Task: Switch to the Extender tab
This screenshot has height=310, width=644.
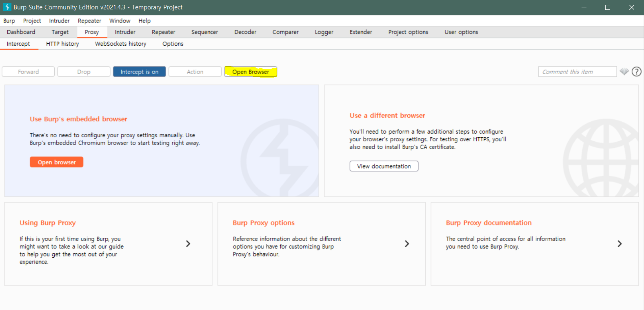Action: click(x=361, y=32)
